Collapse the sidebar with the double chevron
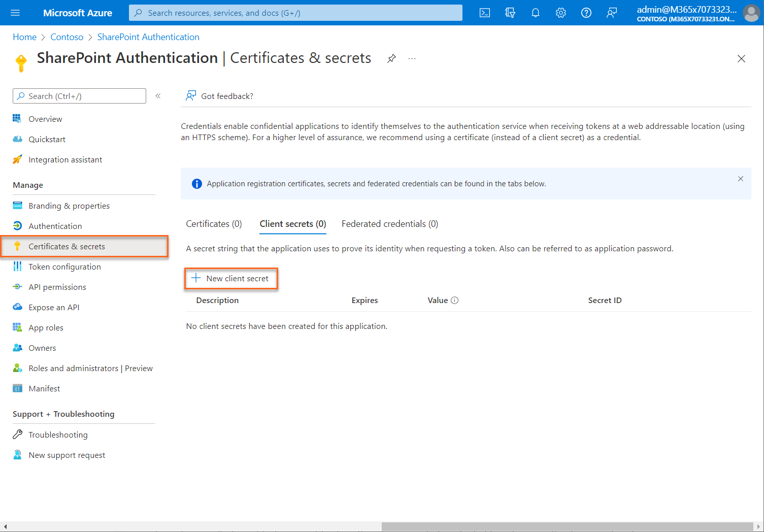764x532 pixels. point(158,95)
